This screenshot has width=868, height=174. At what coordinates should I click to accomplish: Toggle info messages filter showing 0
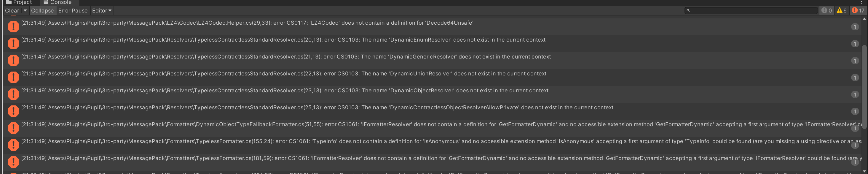826,11
